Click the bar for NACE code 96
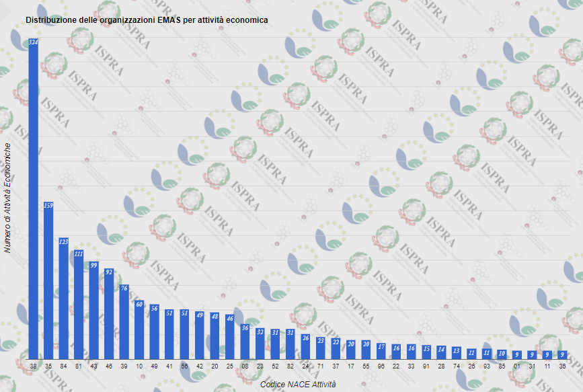The height and width of the screenshot is (392, 583). (381, 351)
